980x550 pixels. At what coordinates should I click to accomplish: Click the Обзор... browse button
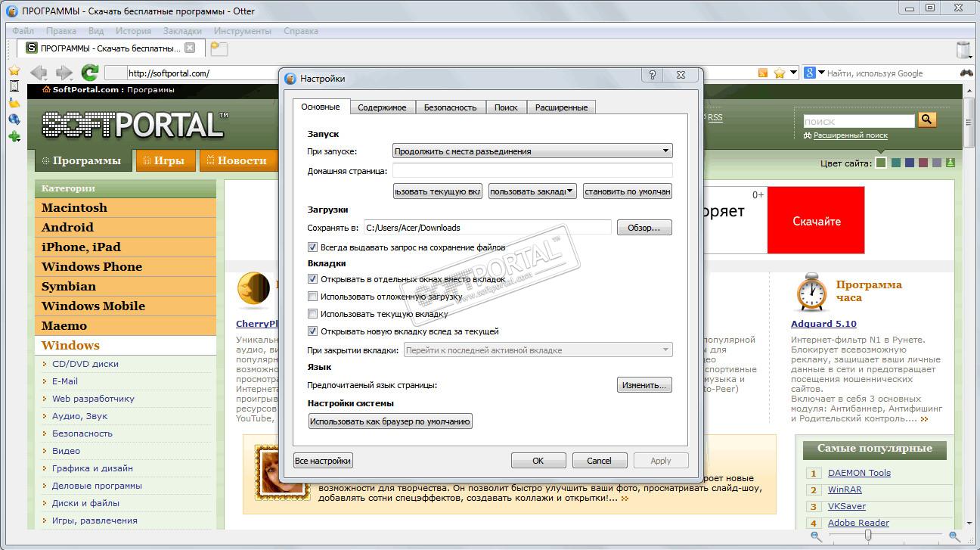(x=644, y=228)
